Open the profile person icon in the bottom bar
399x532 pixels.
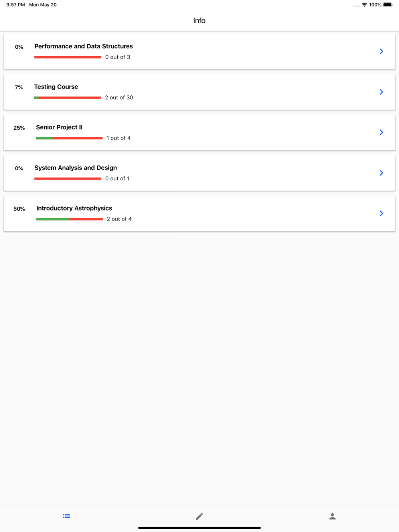(x=332, y=516)
